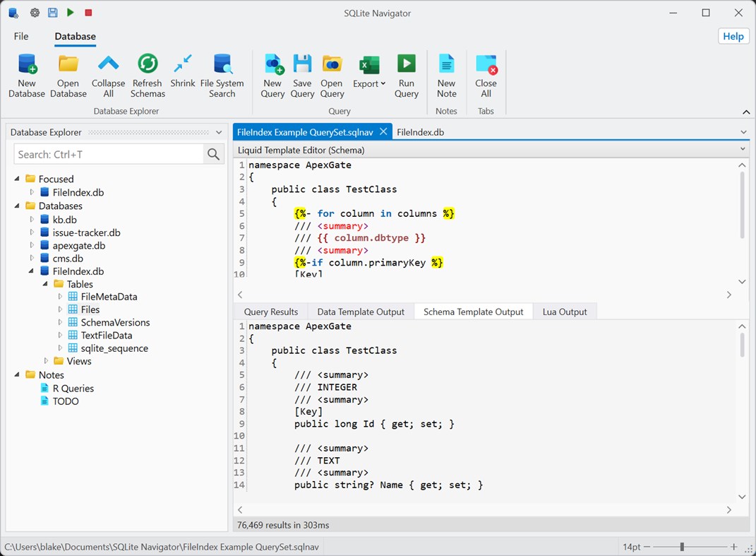The height and width of the screenshot is (556, 756).
Task: Select the Database ribbon tab
Action: [75, 36]
